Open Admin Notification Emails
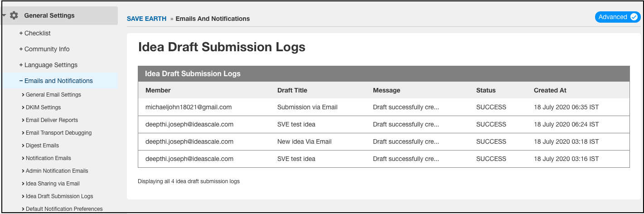The width and height of the screenshot is (644, 214). tap(55, 171)
